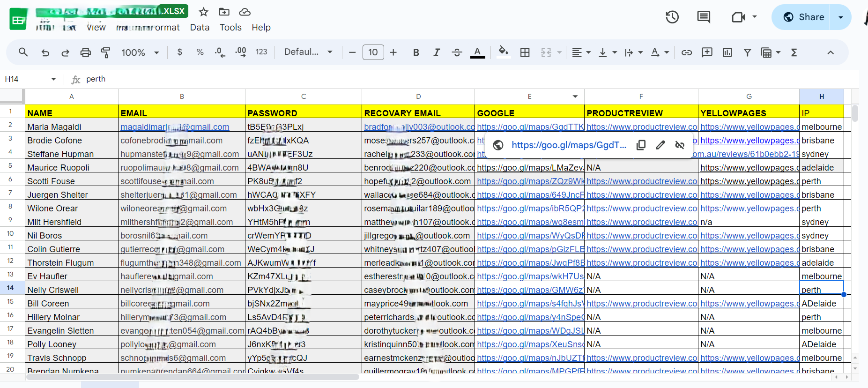Open the Data menu
Image resolution: width=868 pixels, height=388 pixels.
coord(200,28)
